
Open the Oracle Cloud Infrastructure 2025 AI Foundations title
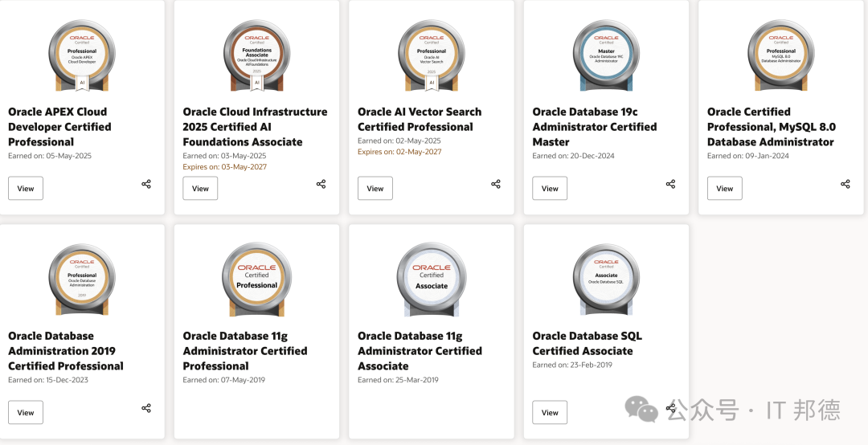coord(256,127)
